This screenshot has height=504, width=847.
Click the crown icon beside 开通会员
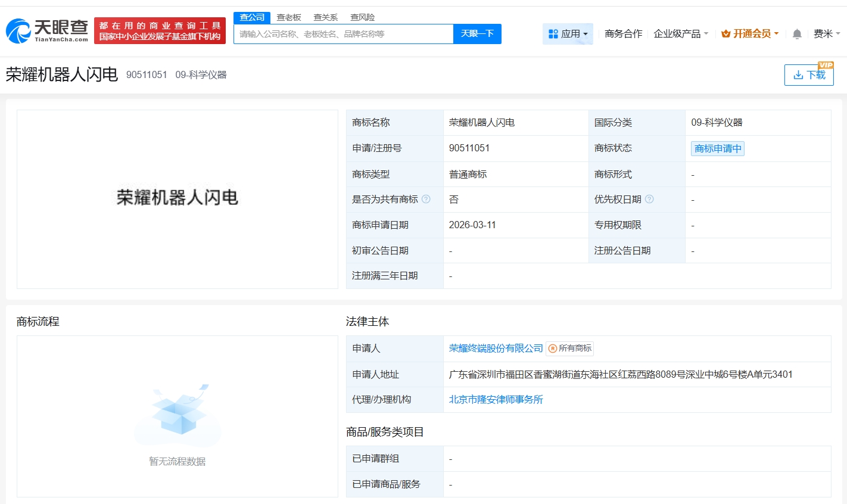(725, 34)
